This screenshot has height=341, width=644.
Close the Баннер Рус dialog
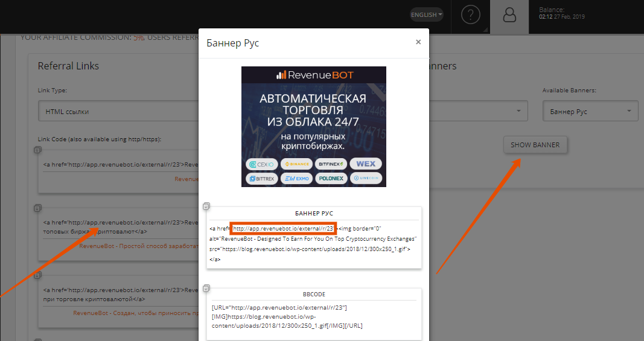point(418,42)
